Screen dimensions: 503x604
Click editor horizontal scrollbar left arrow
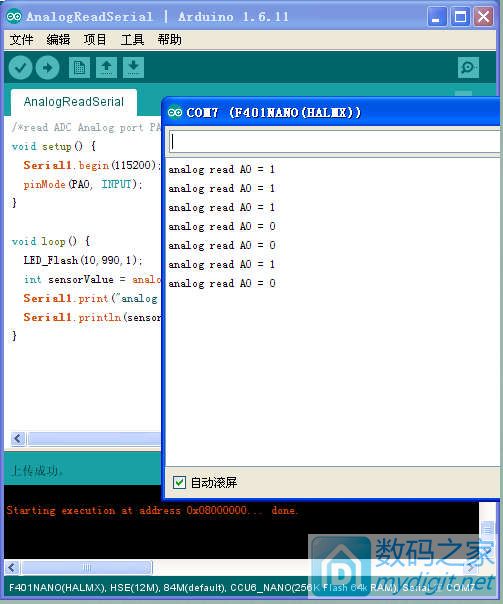[x=18, y=438]
